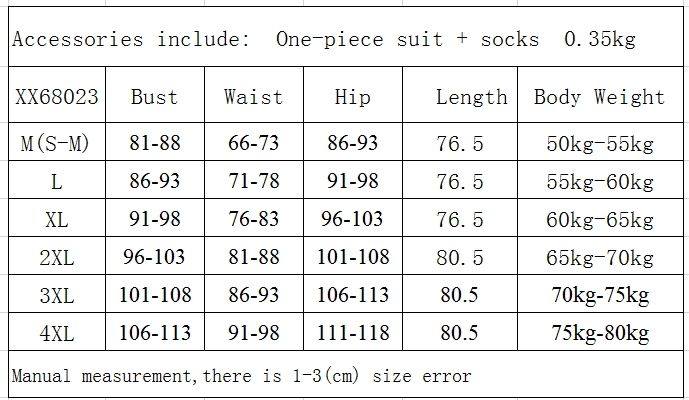689x400 pixels.
Task: Click the Body Weight column header
Action: pyautogui.click(x=599, y=97)
